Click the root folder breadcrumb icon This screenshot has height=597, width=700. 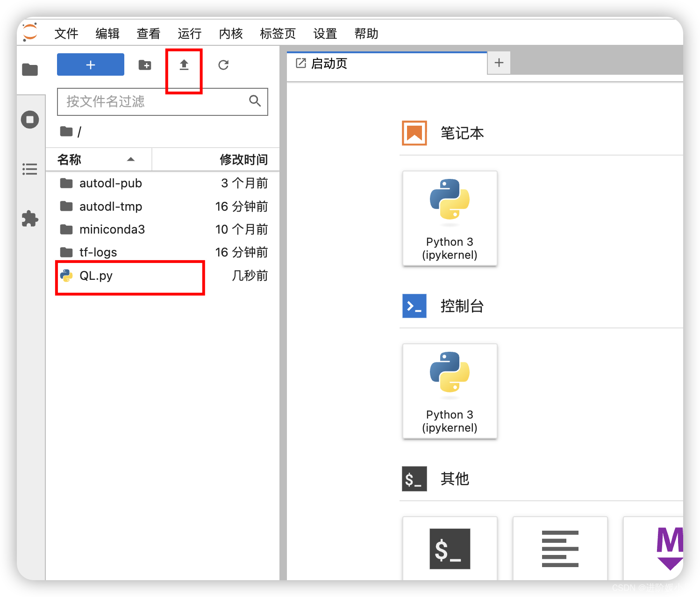pos(66,132)
